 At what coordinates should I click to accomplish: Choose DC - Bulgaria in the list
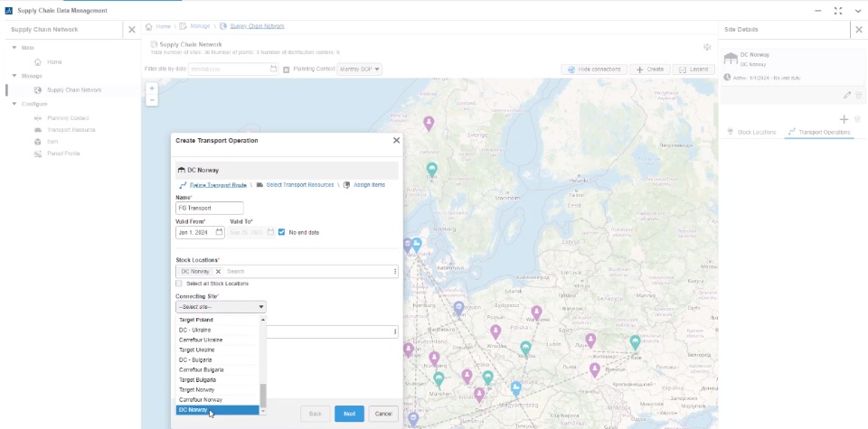[218, 359]
